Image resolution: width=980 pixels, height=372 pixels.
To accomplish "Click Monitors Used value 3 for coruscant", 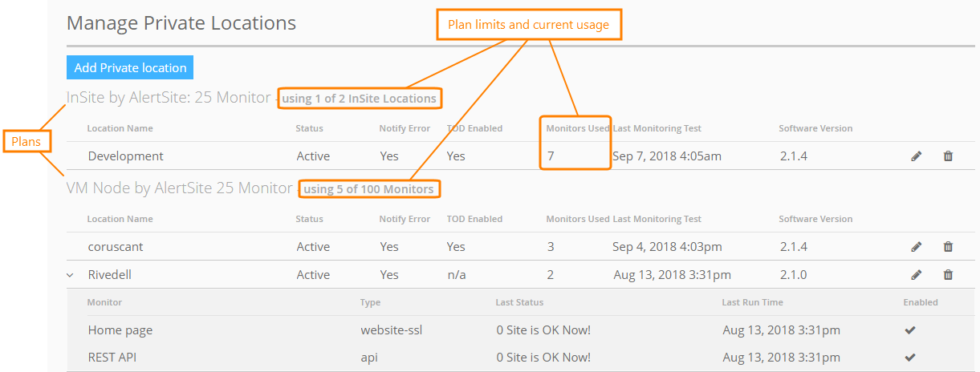I will [551, 247].
